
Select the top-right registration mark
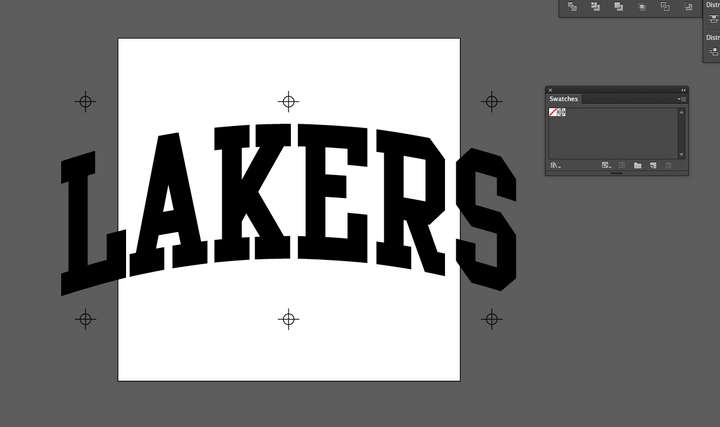click(x=491, y=101)
